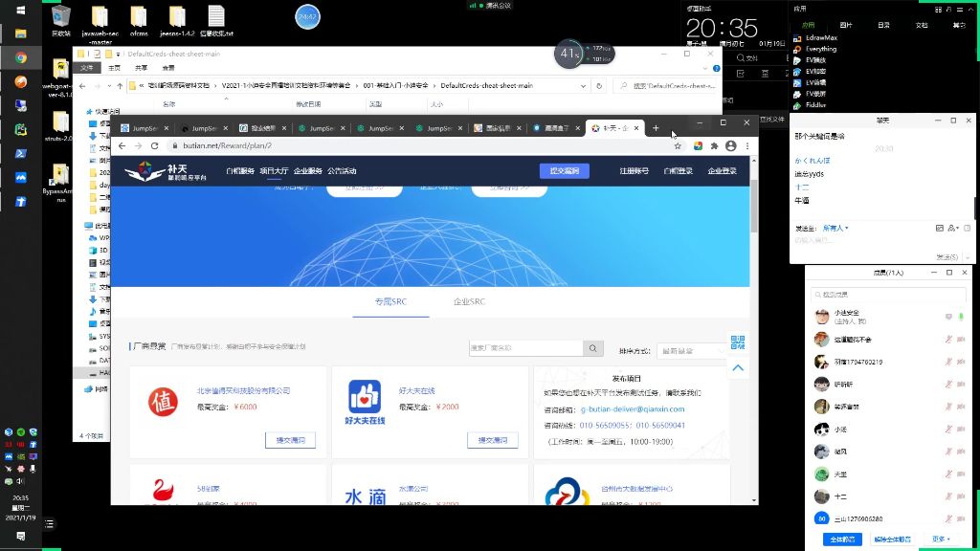Viewport: 980px width, 551px height.
Task: Click the g-butian-deliver@qianxin.com email link
Action: 633,409
